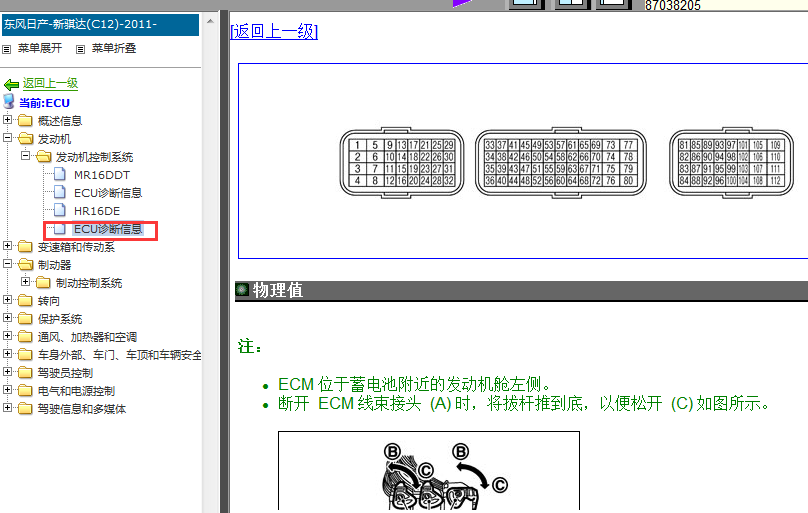Click the 物理值 section header icon

coord(242,289)
